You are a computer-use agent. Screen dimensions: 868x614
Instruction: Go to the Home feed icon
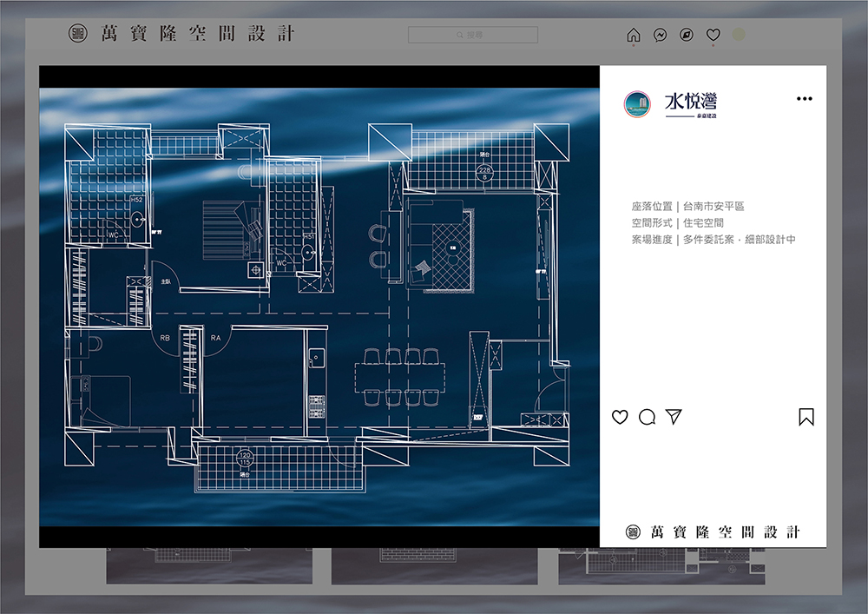click(634, 36)
